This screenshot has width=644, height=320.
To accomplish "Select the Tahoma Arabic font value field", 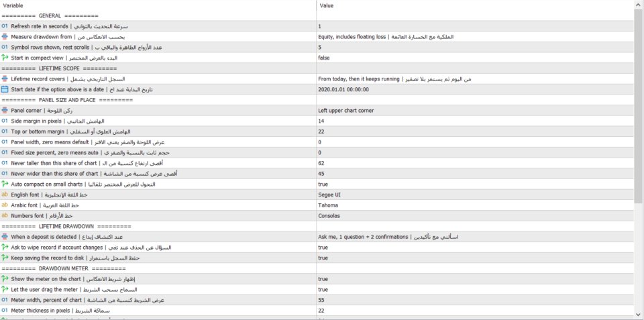I will click(x=475, y=205).
